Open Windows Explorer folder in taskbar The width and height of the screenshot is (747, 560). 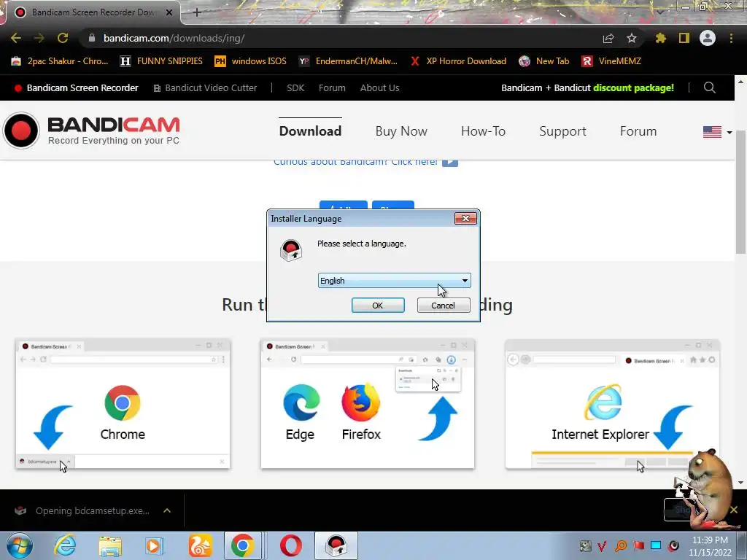pos(110,545)
